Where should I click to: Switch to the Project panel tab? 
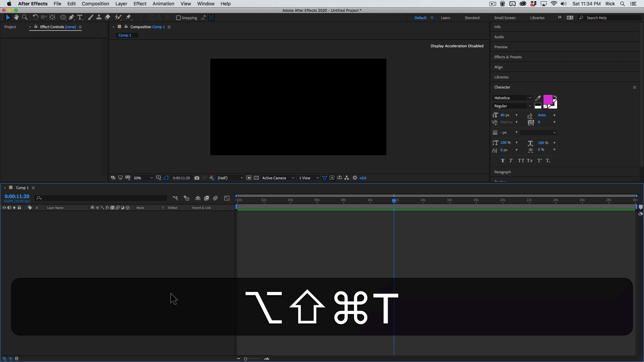click(10, 27)
